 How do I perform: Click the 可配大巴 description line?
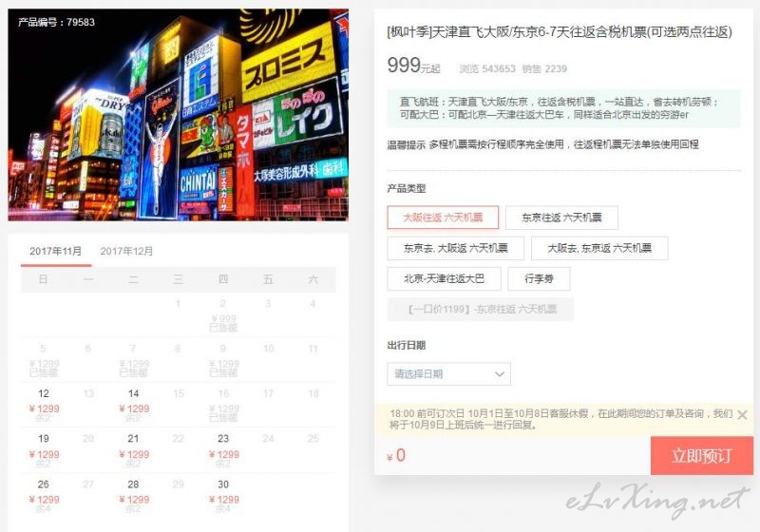(x=543, y=115)
